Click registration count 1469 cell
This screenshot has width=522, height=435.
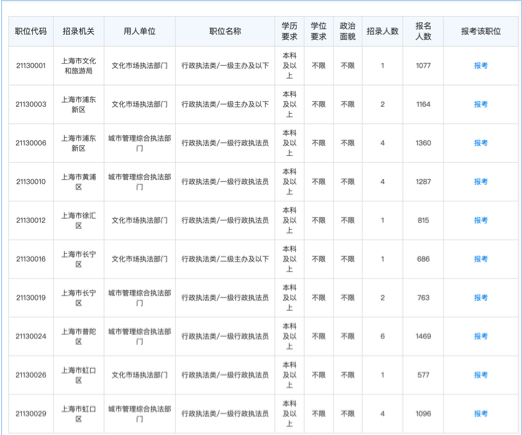[423, 336]
